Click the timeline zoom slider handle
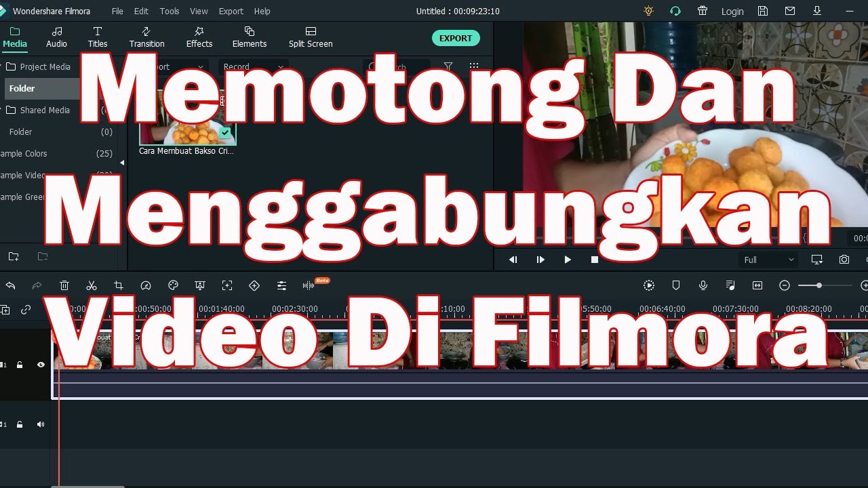The width and height of the screenshot is (868, 488). 819,285
